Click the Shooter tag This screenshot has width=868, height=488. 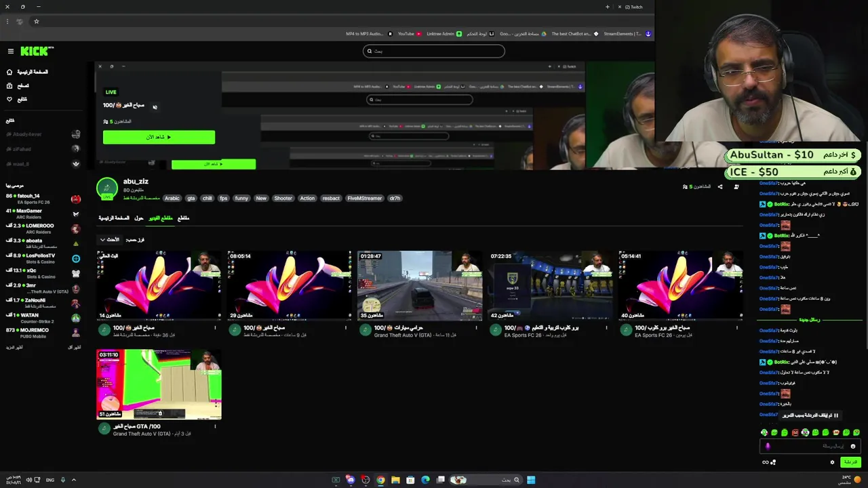point(283,199)
